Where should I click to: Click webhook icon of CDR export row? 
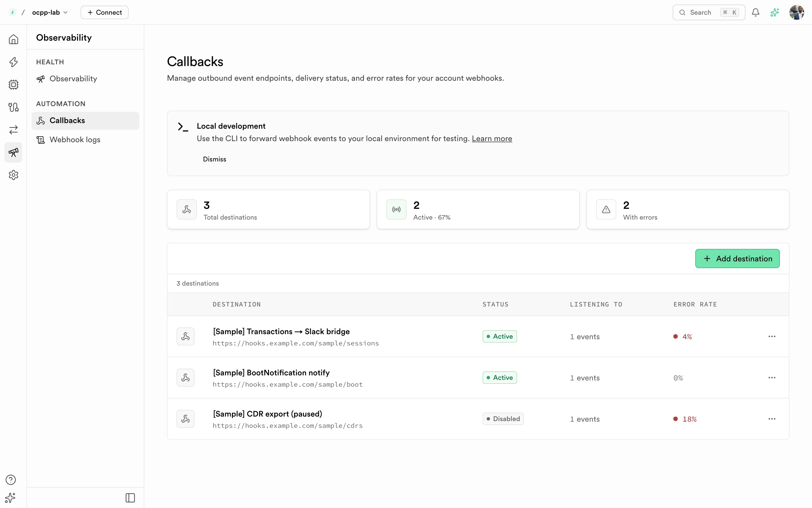(x=186, y=419)
